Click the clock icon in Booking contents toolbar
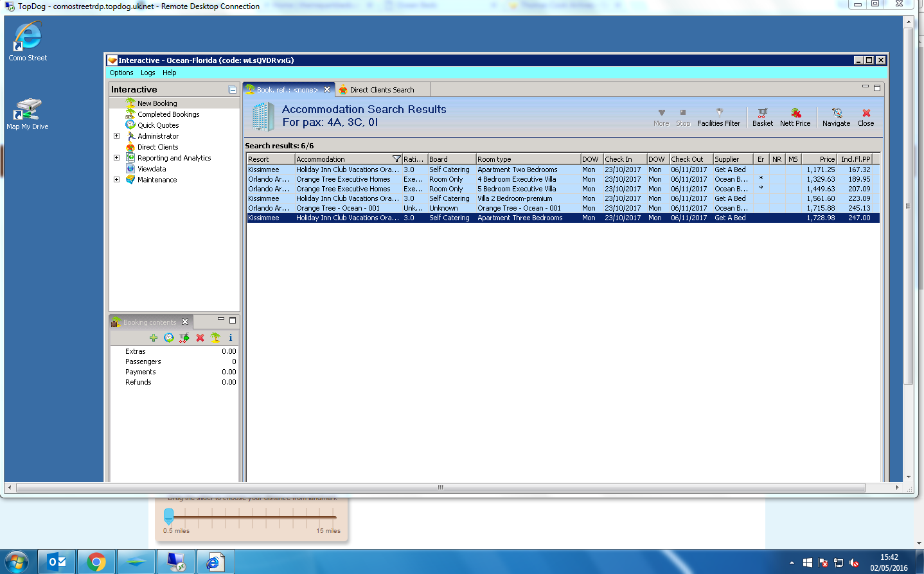Screen dimensions: 924x574 tap(169, 338)
